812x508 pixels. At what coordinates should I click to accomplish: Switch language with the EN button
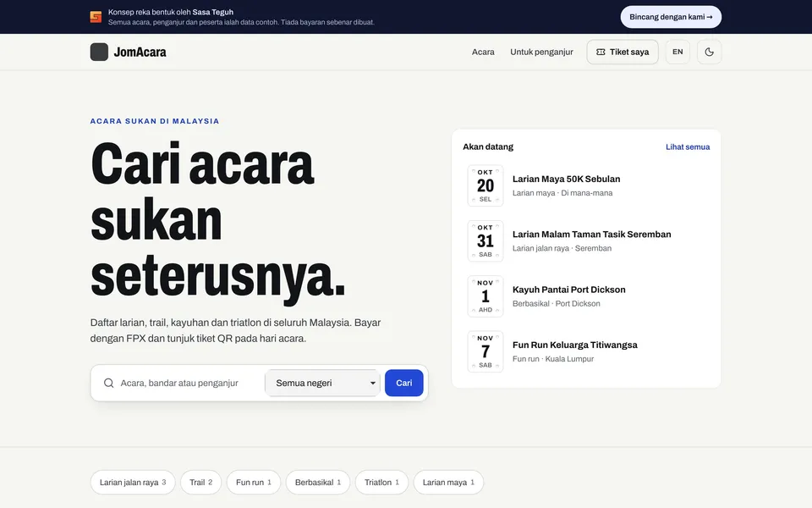(x=678, y=52)
